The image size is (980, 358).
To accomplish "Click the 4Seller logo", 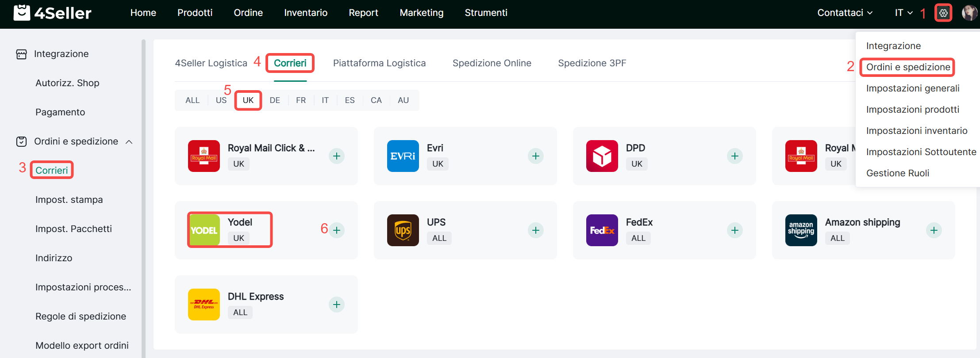I will coord(52,13).
